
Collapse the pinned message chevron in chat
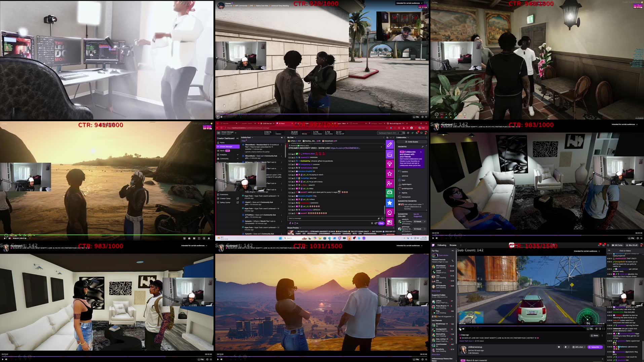click(x=381, y=147)
